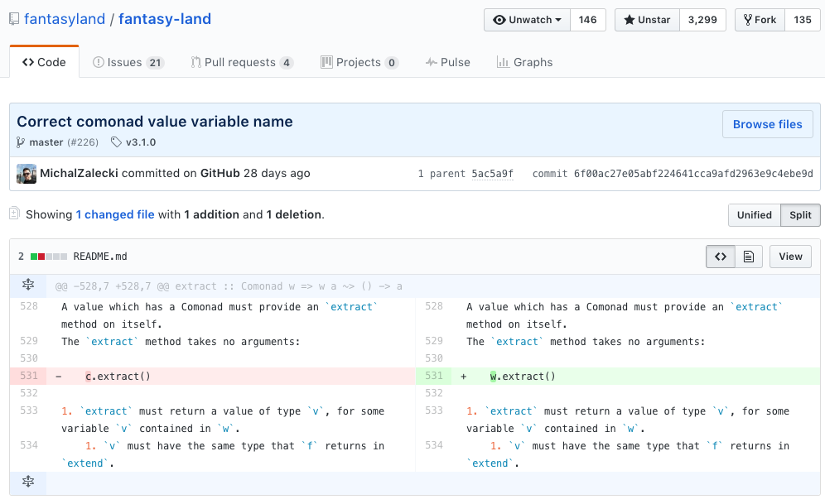Viewport: 825px width, 504px height.
Task: Click the Code brackets tab icon
Action: click(28, 63)
